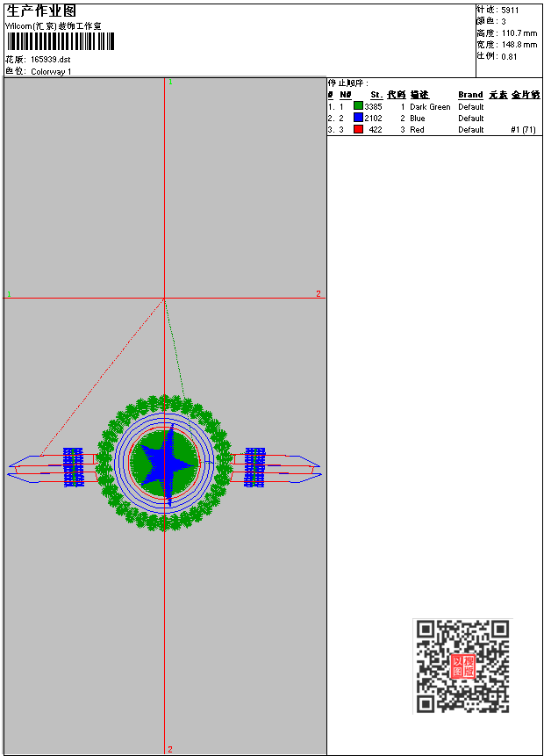Click the blue star in the design
Screen dimensions: 544x756
[168, 464]
